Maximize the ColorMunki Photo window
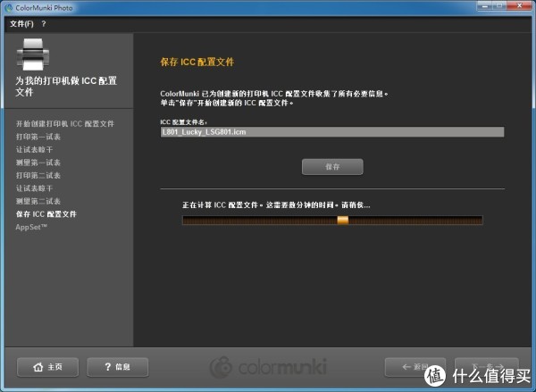 pos(499,6)
